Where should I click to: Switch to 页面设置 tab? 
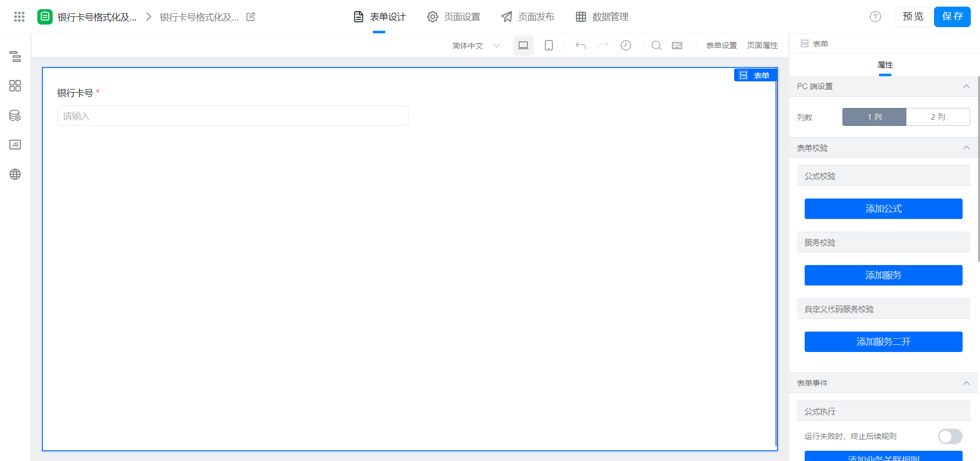coord(454,17)
